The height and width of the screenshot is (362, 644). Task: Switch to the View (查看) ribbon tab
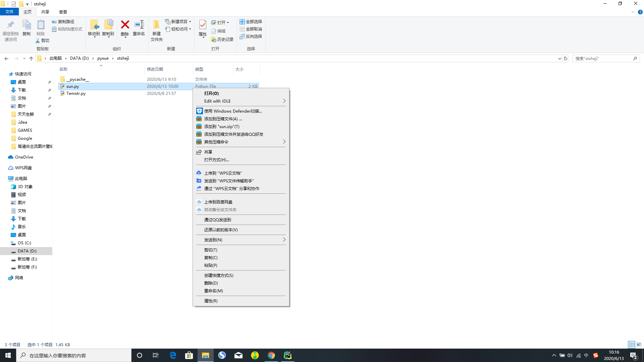[63, 12]
